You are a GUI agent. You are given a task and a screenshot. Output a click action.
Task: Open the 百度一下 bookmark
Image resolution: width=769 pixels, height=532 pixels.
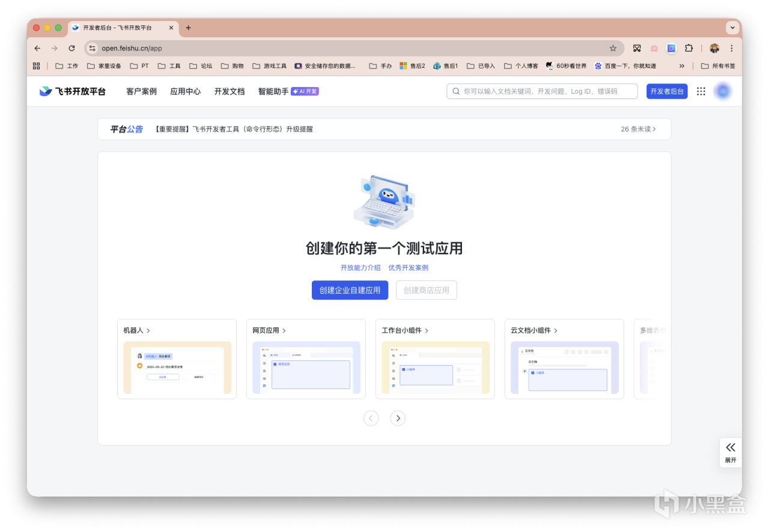(x=625, y=66)
